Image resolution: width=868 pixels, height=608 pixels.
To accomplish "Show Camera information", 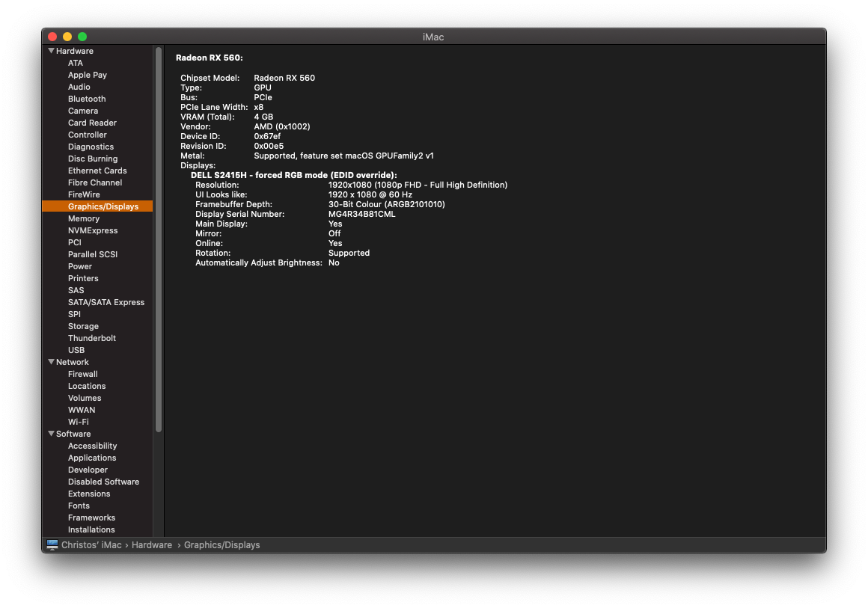I will 83,111.
